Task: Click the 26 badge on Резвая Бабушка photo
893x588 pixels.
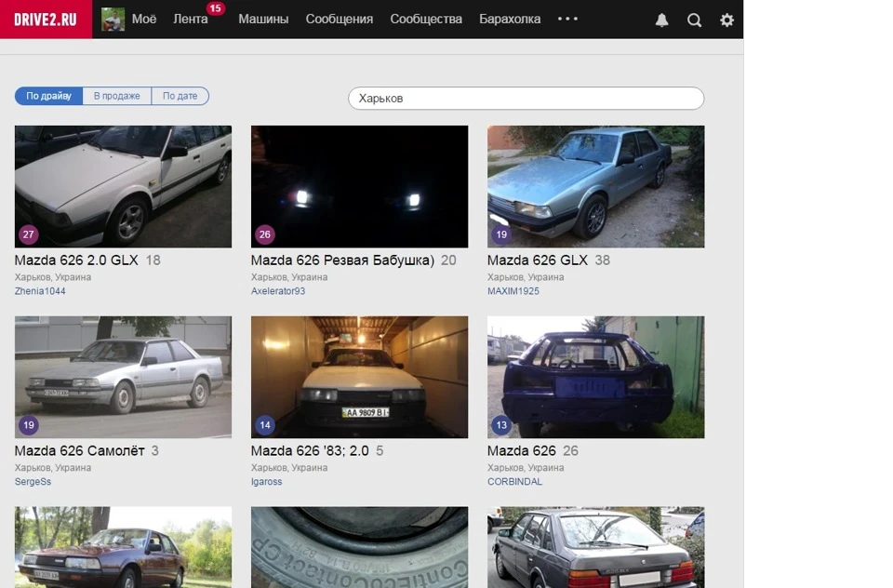Action: click(265, 234)
